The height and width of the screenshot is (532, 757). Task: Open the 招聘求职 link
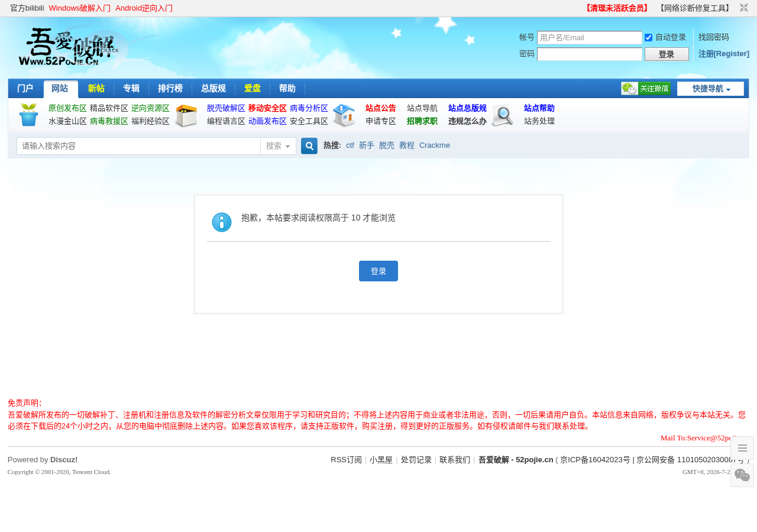pos(422,121)
